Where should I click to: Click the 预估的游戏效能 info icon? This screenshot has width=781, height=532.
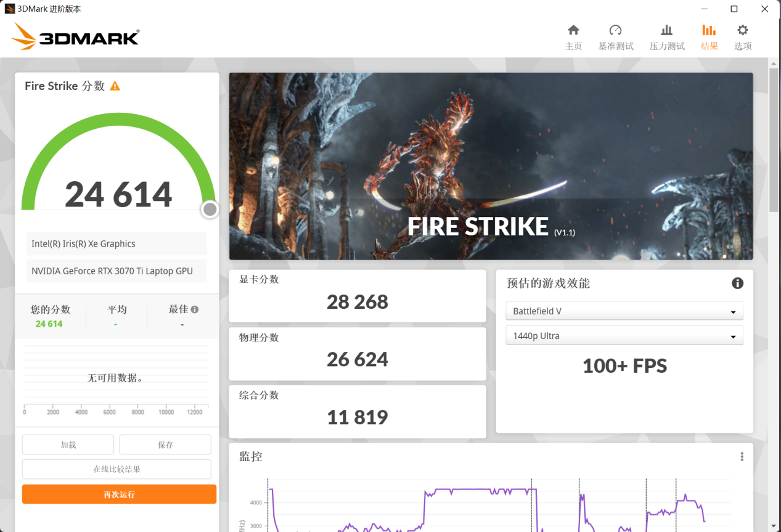[737, 283]
